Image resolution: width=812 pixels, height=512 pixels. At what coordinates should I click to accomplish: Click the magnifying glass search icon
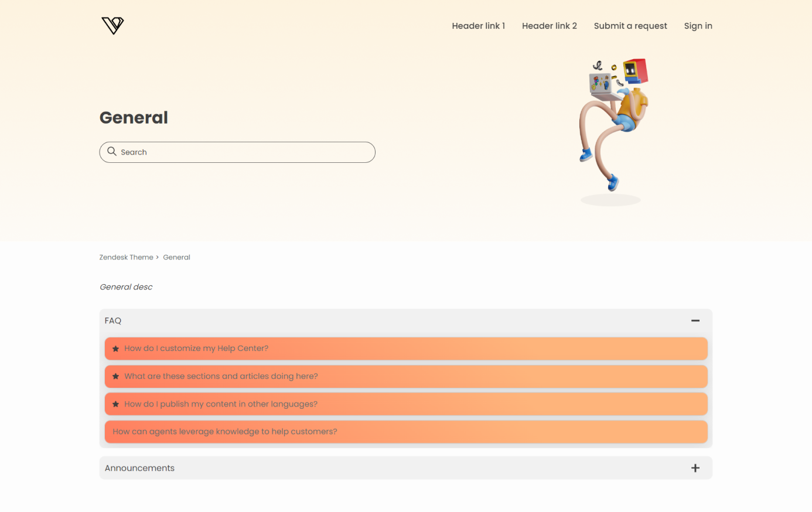point(112,152)
